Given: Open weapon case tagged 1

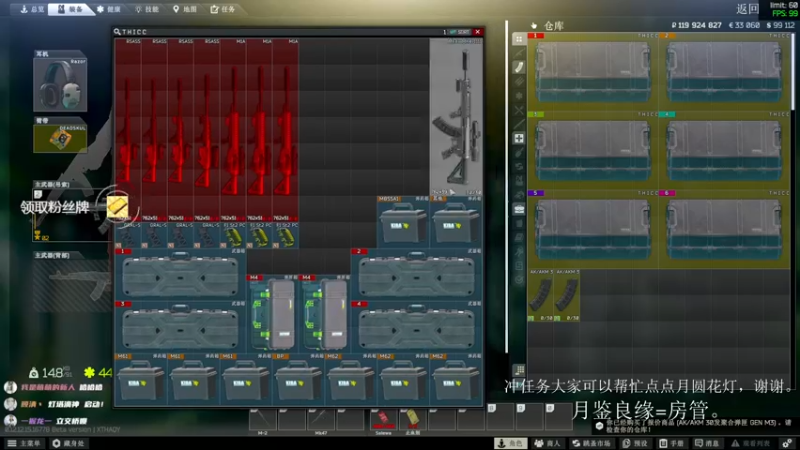Looking at the screenshot, I should (x=181, y=274).
